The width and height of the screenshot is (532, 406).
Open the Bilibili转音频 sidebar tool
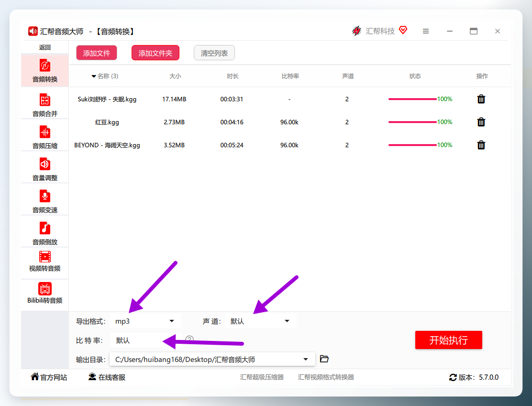(45, 293)
